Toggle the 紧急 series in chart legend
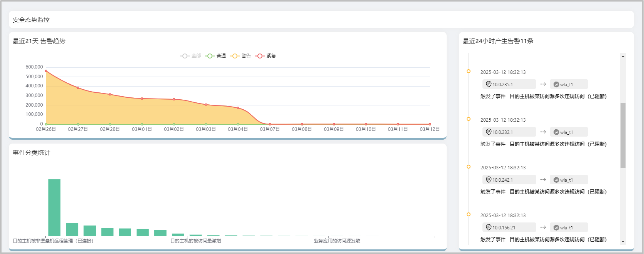Image resolution: width=644 pixels, height=254 pixels. (265, 56)
